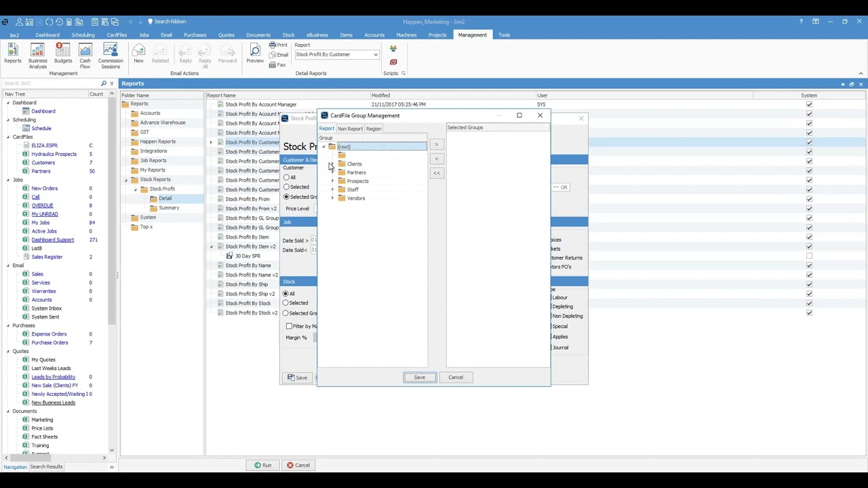
Task: Open the CardFiles ribbon tab
Action: click(117, 35)
